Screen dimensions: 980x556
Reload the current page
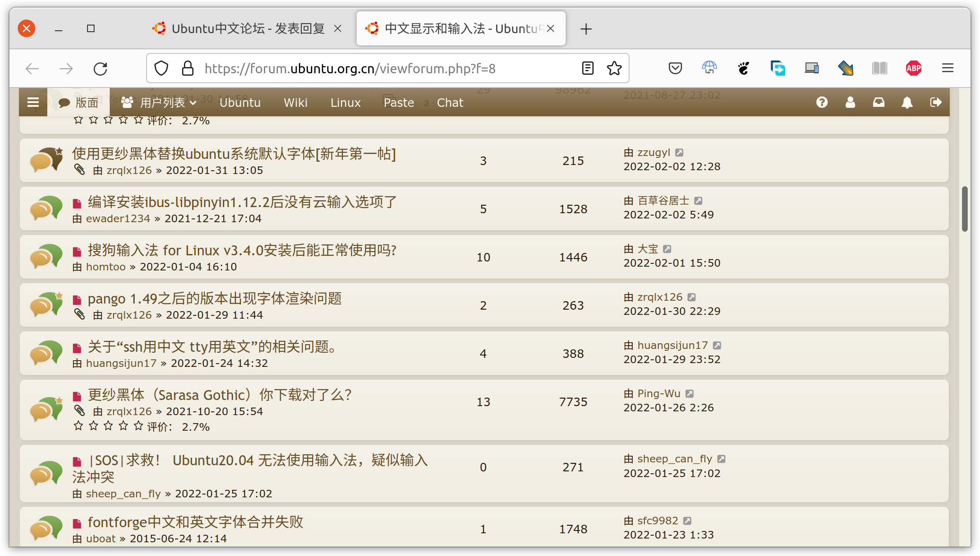pyautogui.click(x=100, y=69)
